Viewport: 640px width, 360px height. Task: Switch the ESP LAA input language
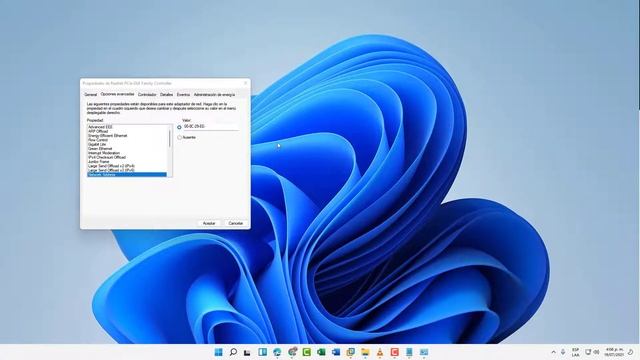coord(576,352)
